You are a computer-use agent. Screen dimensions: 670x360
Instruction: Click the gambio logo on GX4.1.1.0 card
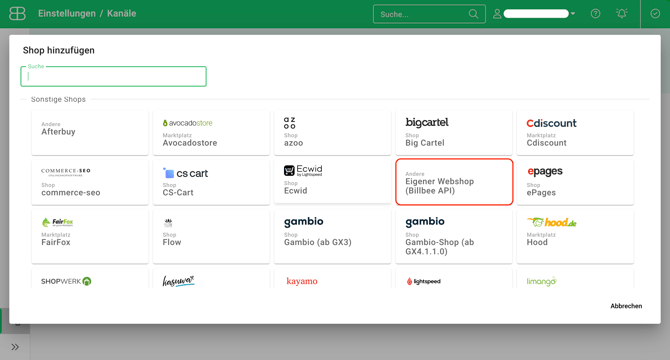coord(425,222)
